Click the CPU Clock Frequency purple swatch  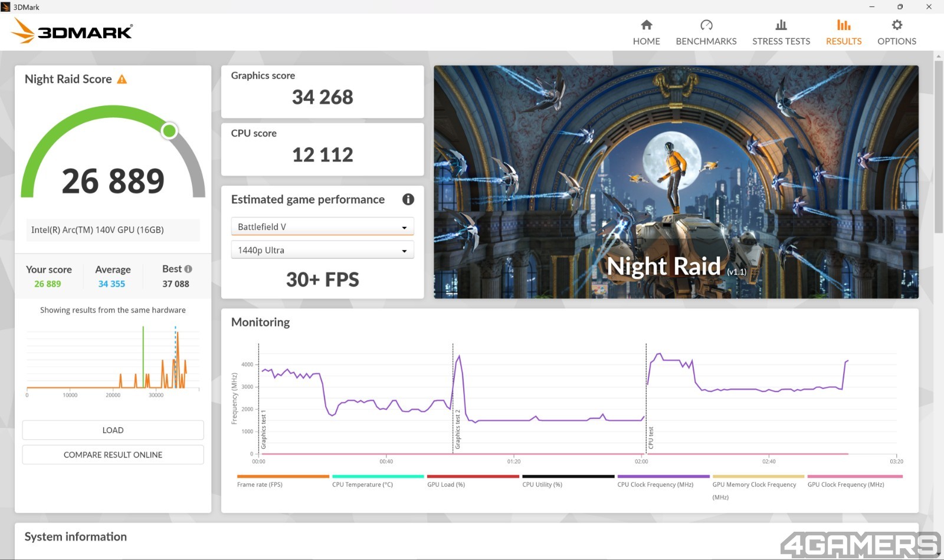click(x=663, y=476)
